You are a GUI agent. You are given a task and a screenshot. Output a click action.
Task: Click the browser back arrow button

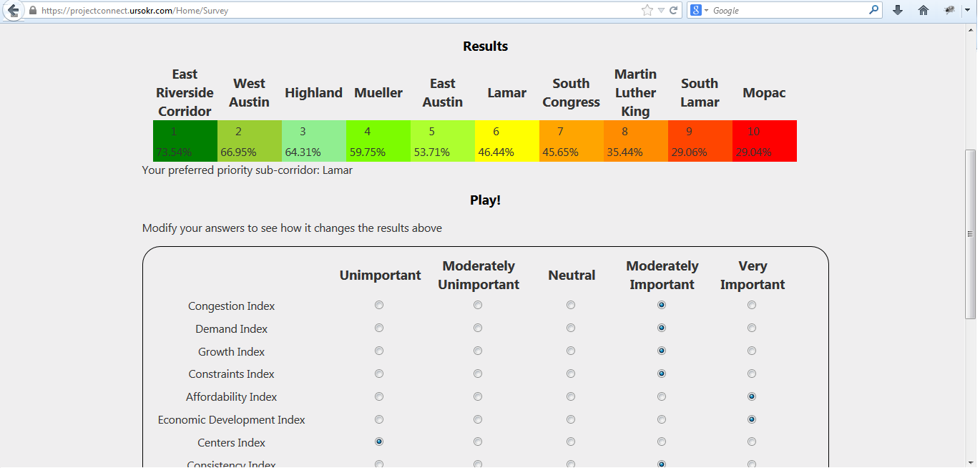tap(12, 10)
